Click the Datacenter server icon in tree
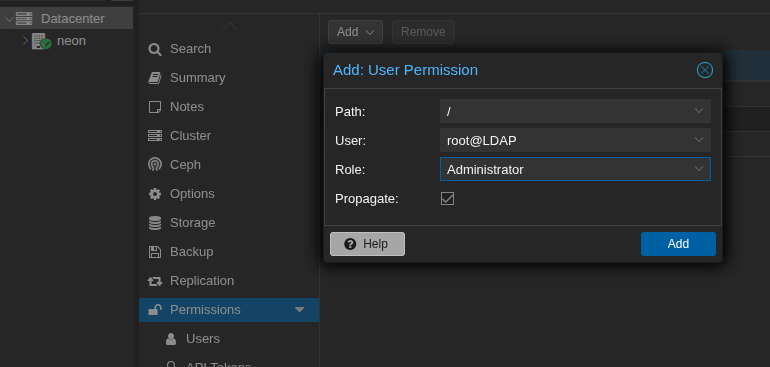This screenshot has height=367, width=770. [24, 19]
